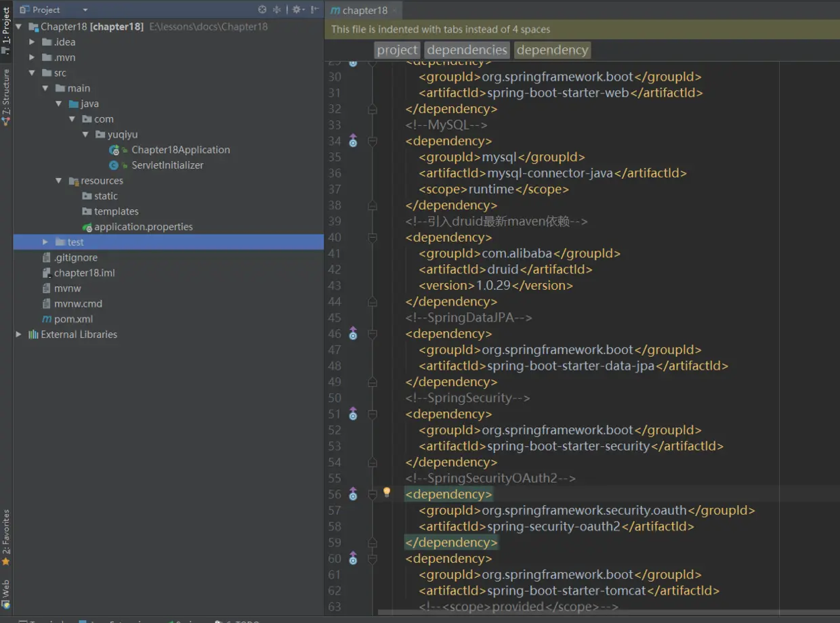This screenshot has height=623, width=840.
Task: Click the collapse all icon in Project panel
Action: click(x=277, y=9)
